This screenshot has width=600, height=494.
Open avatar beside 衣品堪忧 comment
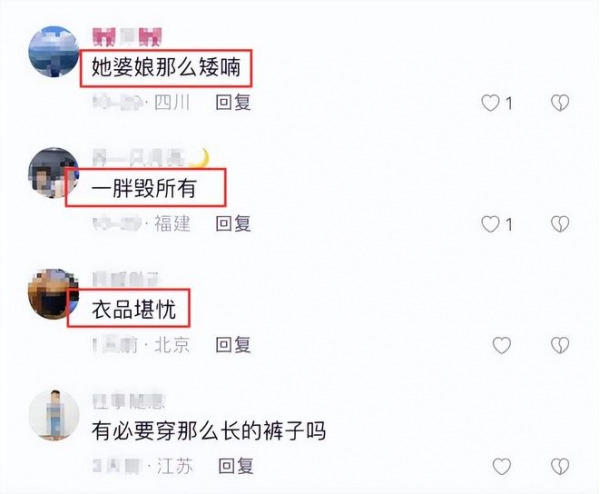[x=54, y=294]
